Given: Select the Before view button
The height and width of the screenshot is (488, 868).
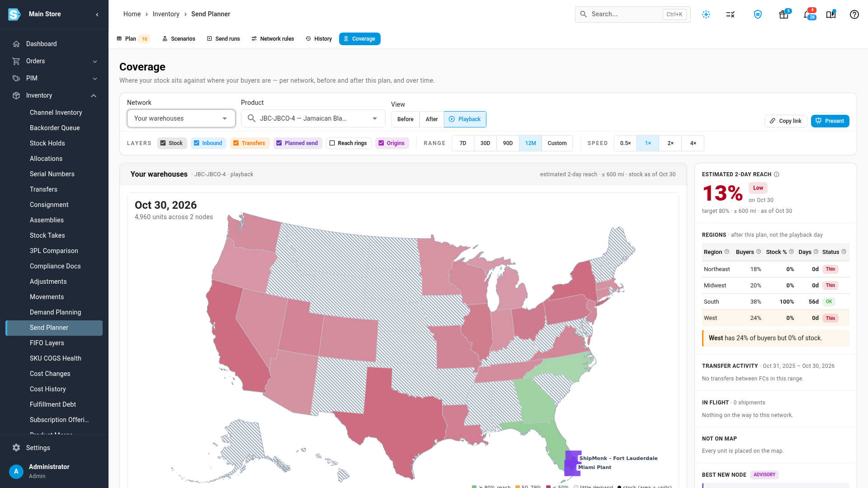Looking at the screenshot, I should pyautogui.click(x=406, y=119).
